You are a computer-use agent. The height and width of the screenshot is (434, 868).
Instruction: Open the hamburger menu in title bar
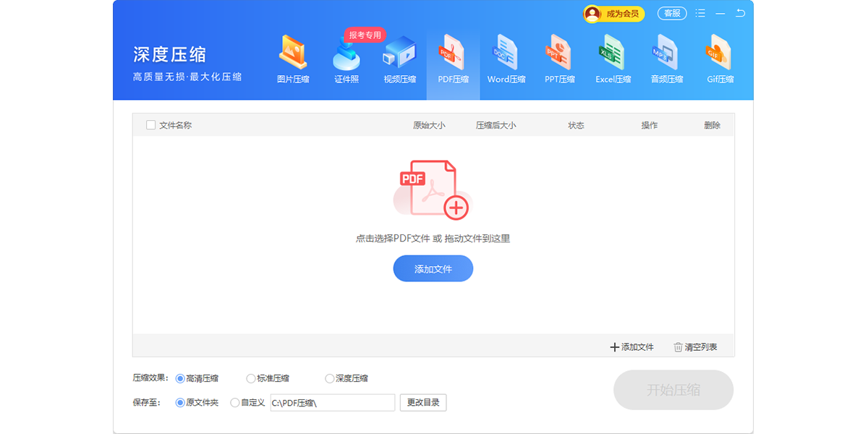pyautogui.click(x=700, y=13)
